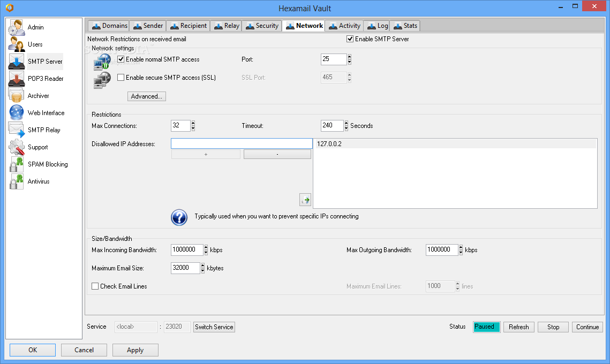The width and height of the screenshot is (610, 364).
Task: Click the secure SMTP SSL computers icon
Action: [102, 80]
